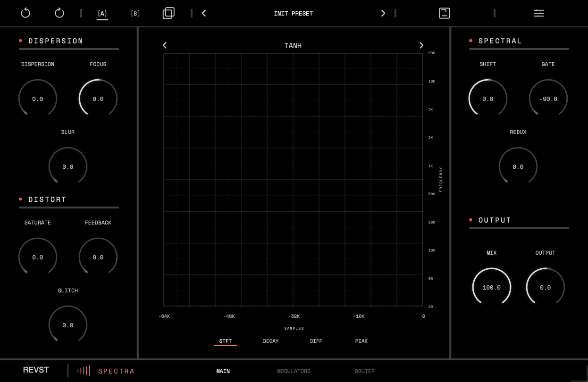This screenshot has height=382, width=588.
Task: Click the save preset icon
Action: pyautogui.click(x=445, y=13)
